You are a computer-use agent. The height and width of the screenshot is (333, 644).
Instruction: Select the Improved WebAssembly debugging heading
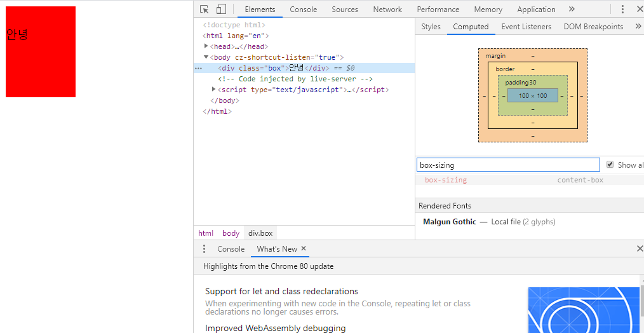coord(275,328)
